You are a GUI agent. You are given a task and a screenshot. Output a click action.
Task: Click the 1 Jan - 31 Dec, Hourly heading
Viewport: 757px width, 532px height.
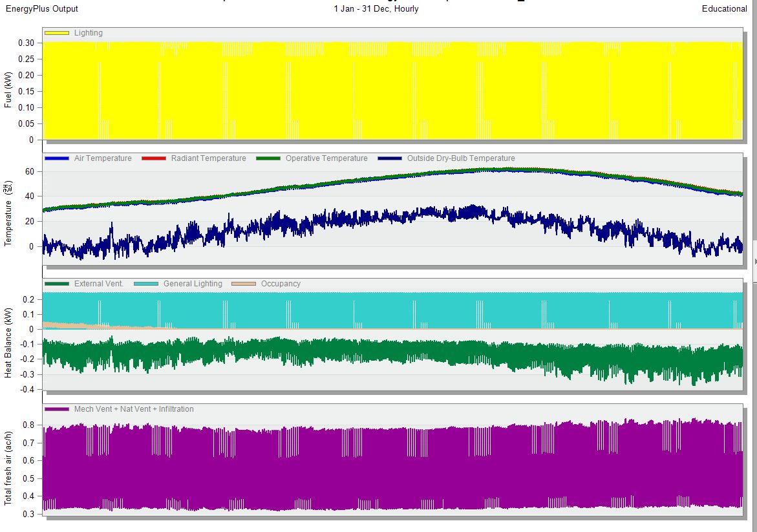coord(376,9)
